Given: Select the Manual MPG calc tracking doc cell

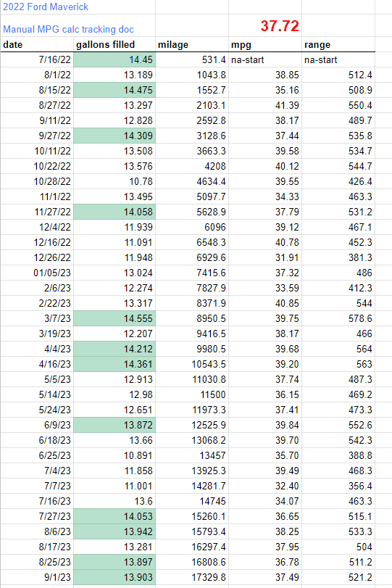Looking at the screenshot, I should [x=78, y=25].
